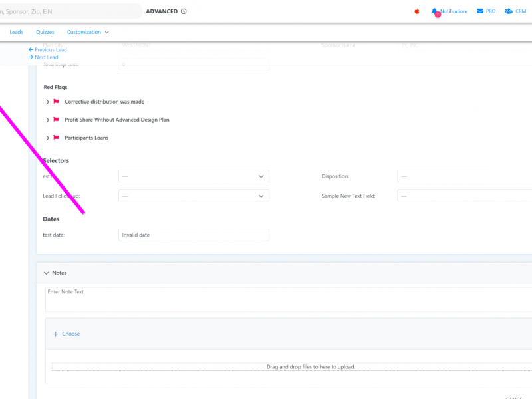Viewport: 532px width, 399px height.
Task: Click the plus icon next to Choose
Action: 55,334
